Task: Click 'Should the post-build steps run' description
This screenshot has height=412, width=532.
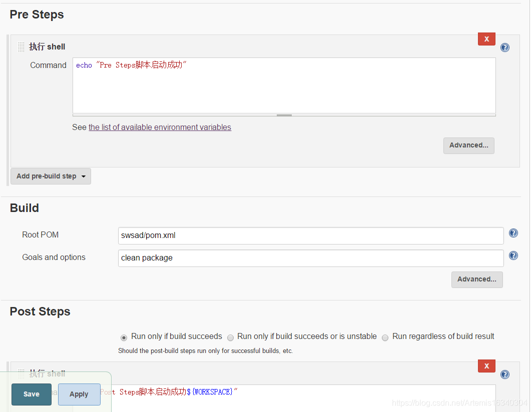Action: (205, 350)
